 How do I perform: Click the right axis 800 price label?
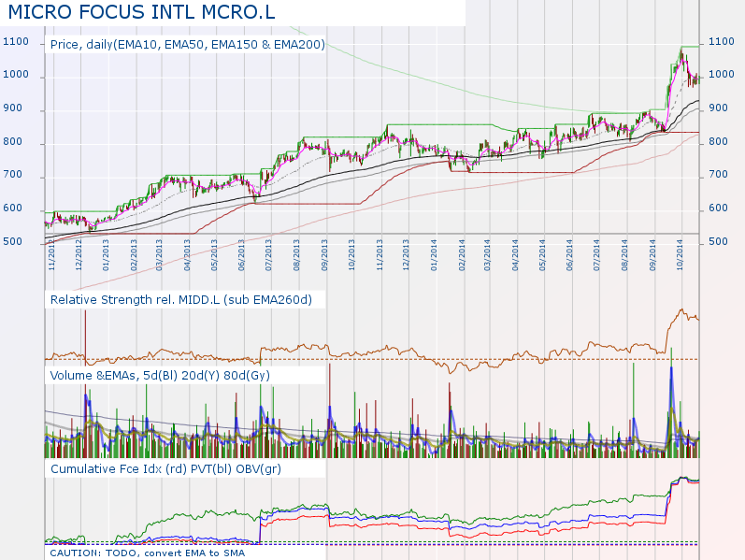click(719, 142)
